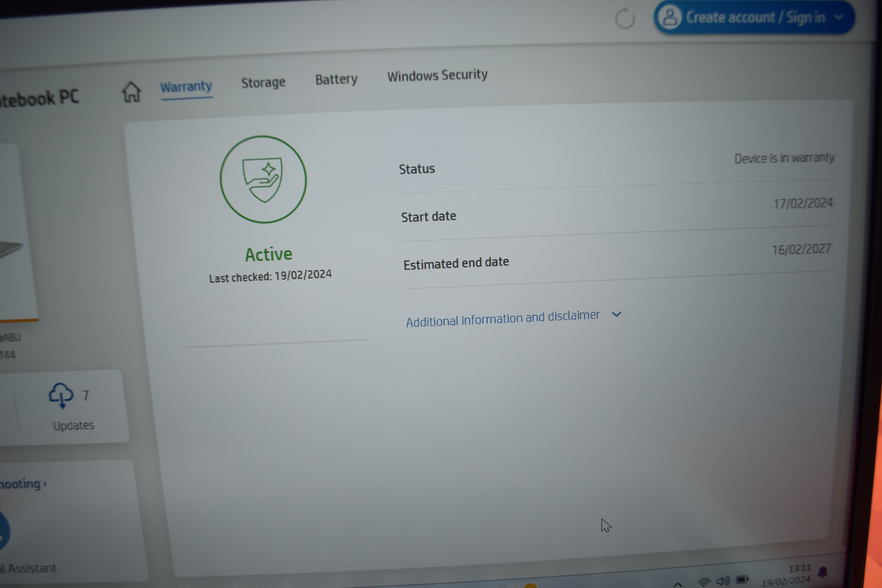Expand the disclaimer chevron arrow
The image size is (882, 588).
(x=617, y=314)
